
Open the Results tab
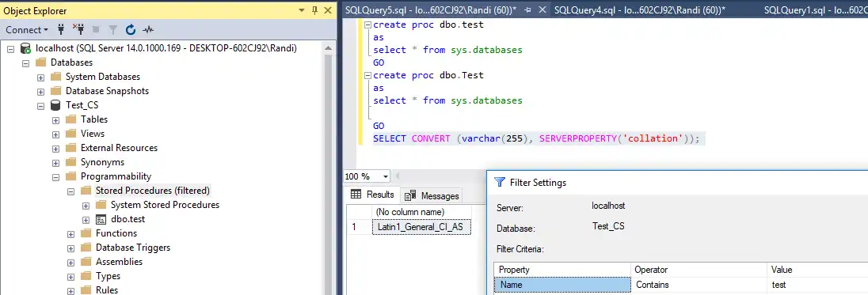coord(372,195)
